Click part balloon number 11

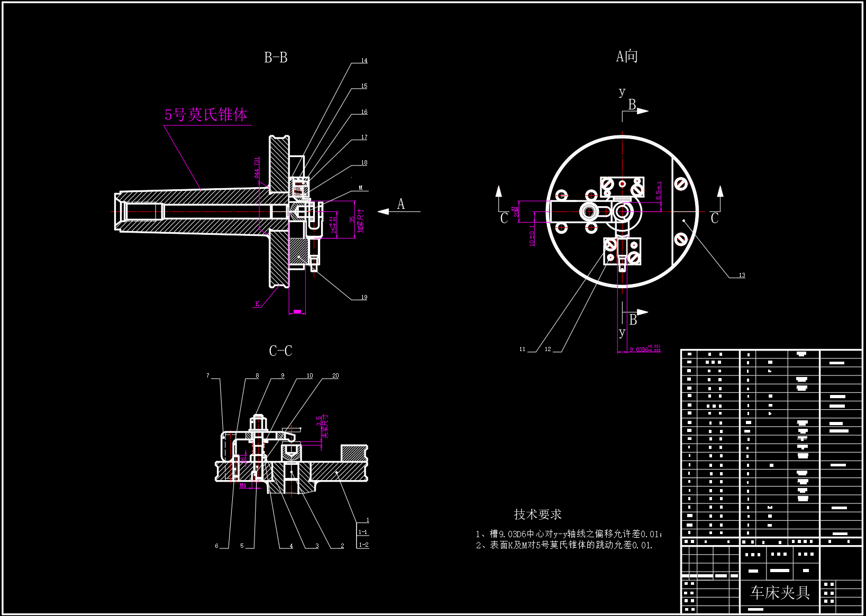522,350
